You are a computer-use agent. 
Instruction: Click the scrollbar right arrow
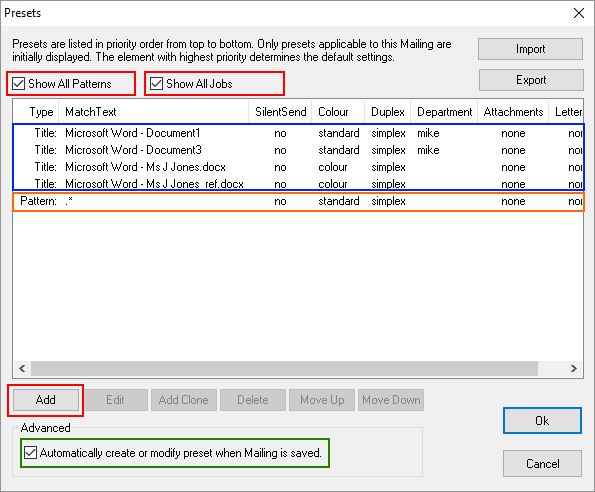(573, 368)
